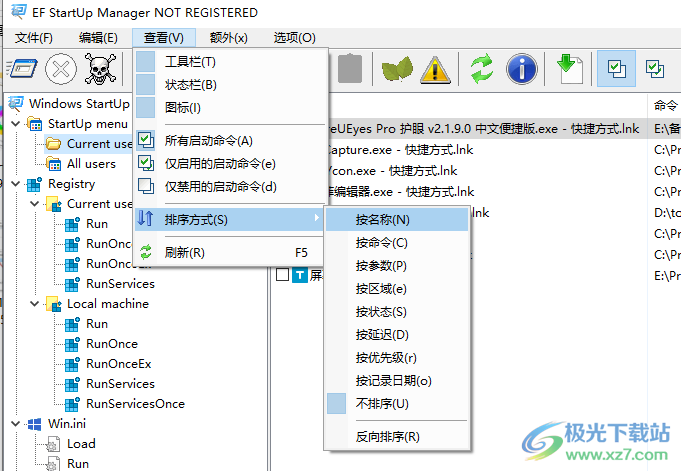Select Run under Win.ini

point(78,464)
